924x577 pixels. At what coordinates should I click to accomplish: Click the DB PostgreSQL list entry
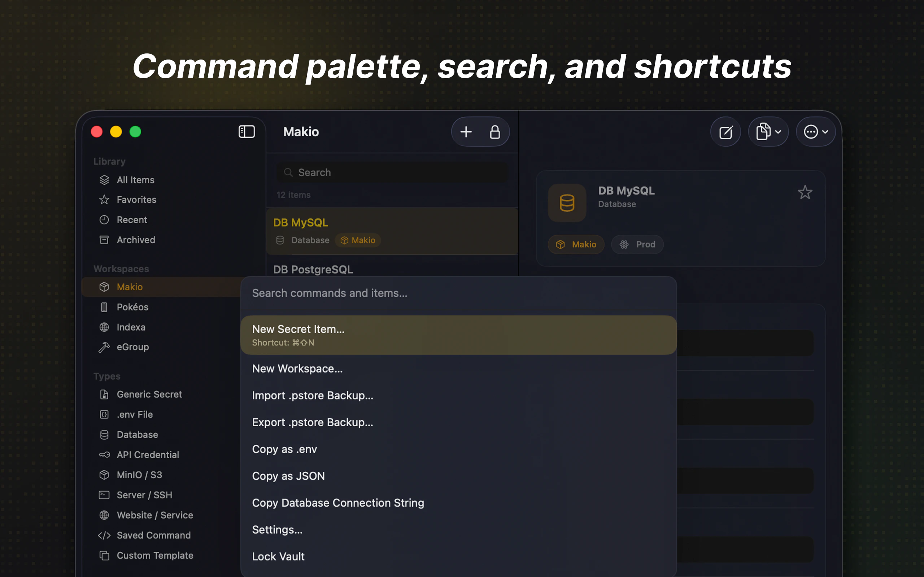313,269
